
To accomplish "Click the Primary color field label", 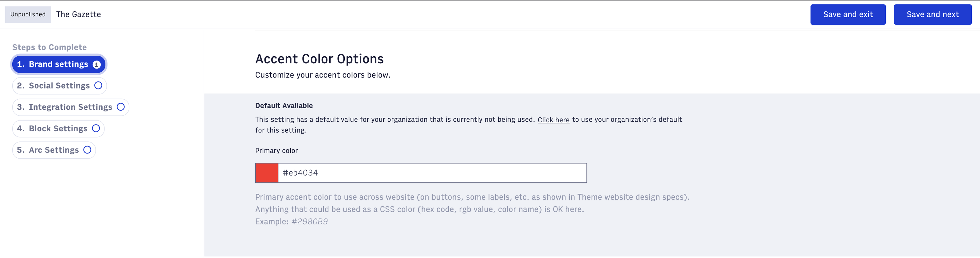I will pos(276,151).
